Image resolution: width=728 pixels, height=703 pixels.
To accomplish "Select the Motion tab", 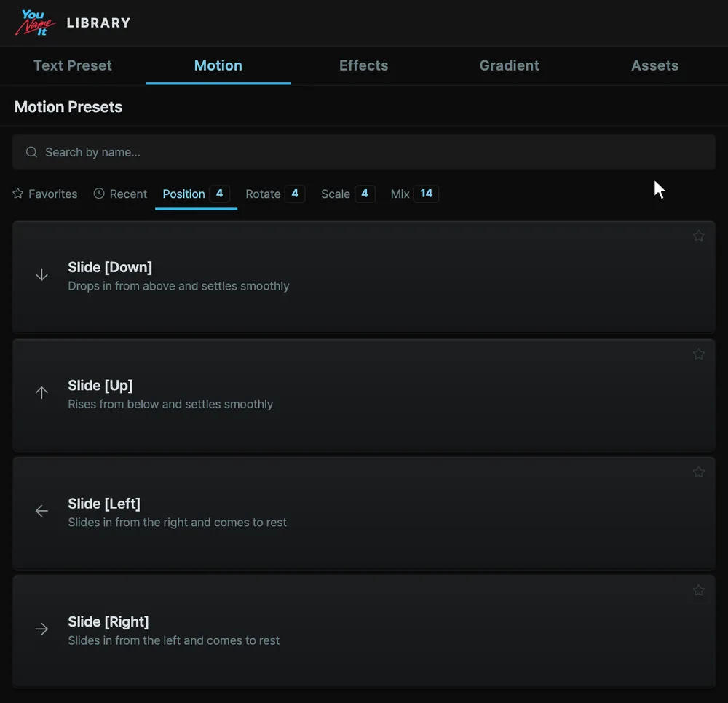I will pos(218,65).
